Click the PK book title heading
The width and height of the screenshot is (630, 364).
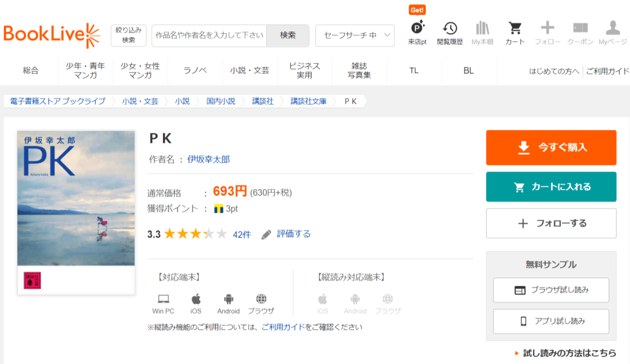(x=160, y=139)
